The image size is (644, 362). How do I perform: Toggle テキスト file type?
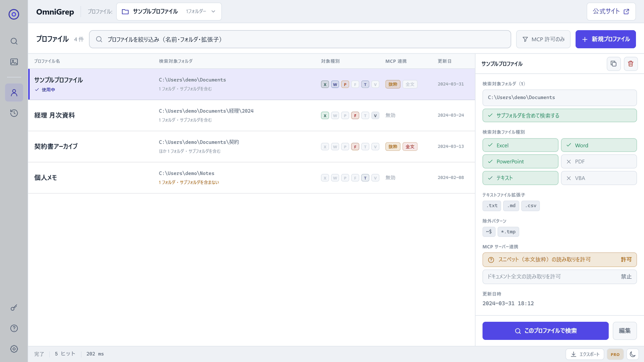[x=520, y=178]
